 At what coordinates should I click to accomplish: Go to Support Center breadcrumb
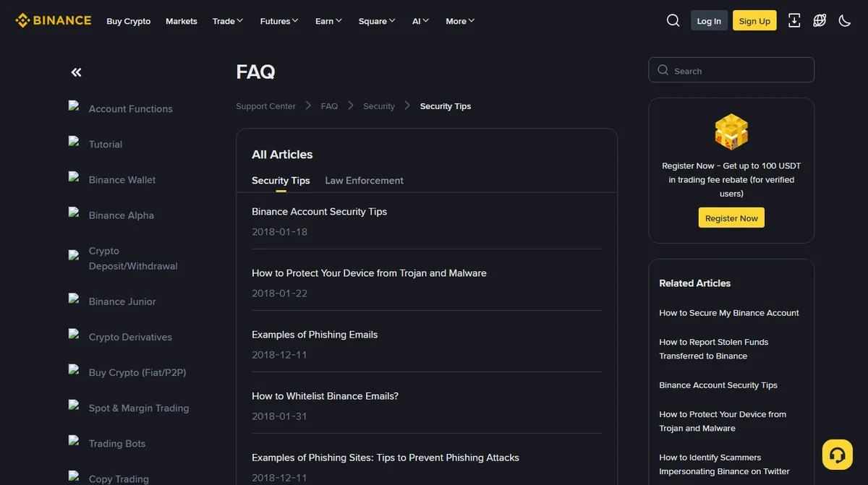265,106
